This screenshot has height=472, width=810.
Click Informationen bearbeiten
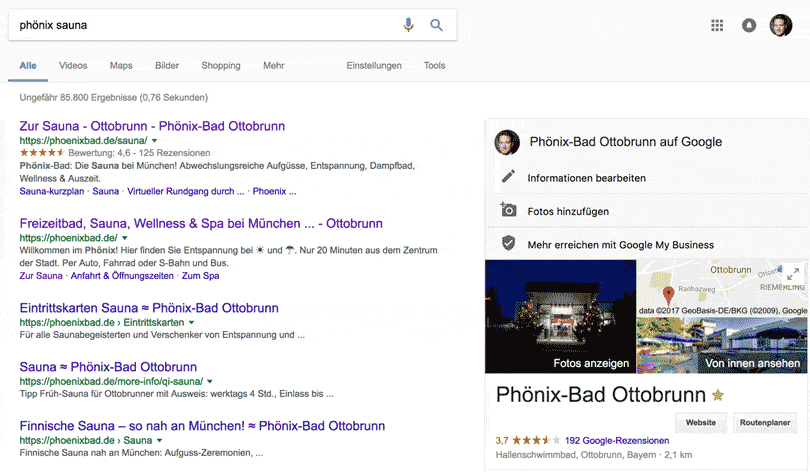coord(586,178)
